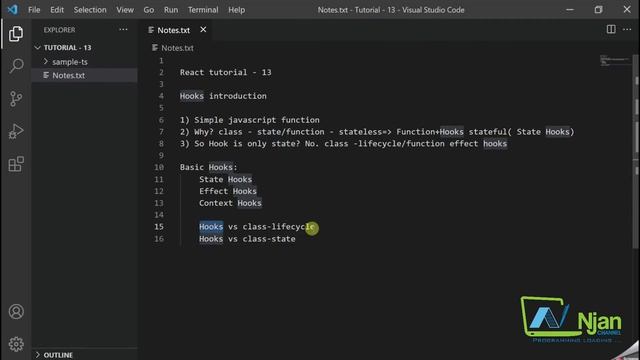640x360 pixels.
Task: Open the Edit menu
Action: (x=57, y=10)
